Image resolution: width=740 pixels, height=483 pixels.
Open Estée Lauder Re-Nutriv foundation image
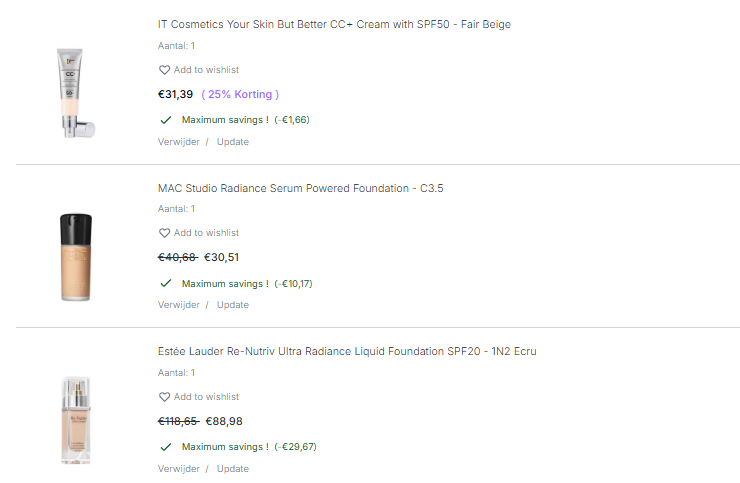76,419
